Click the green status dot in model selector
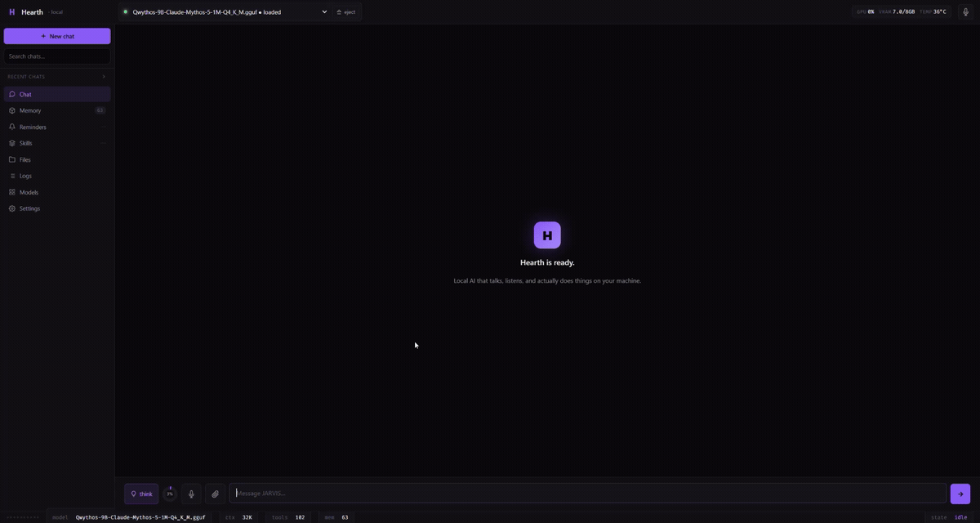This screenshot has width=980, height=523. click(x=126, y=12)
